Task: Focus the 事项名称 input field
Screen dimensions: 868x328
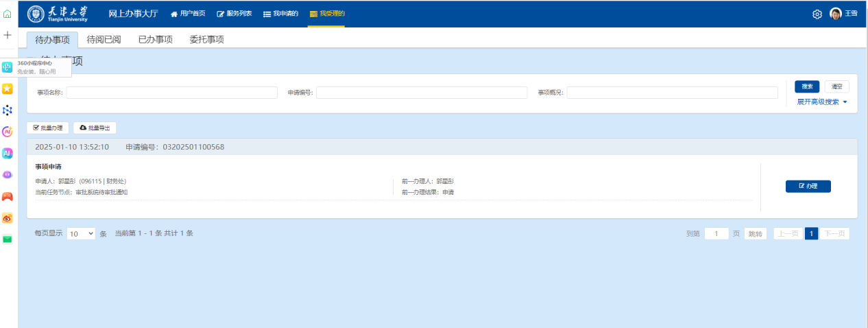Action: pyautogui.click(x=171, y=93)
